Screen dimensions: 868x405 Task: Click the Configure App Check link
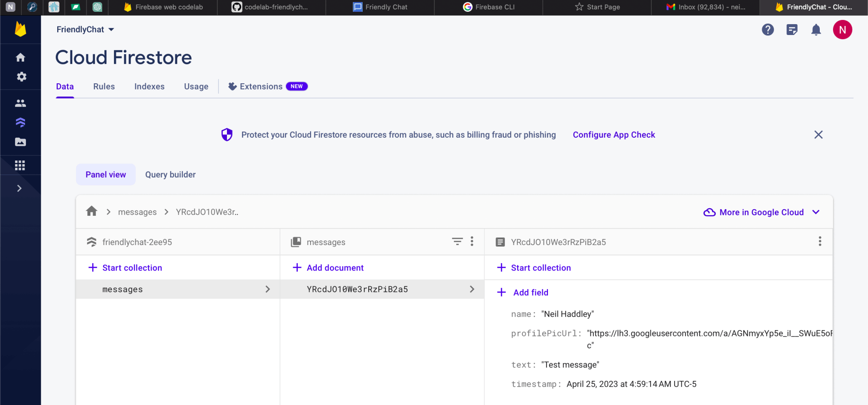pyautogui.click(x=614, y=135)
